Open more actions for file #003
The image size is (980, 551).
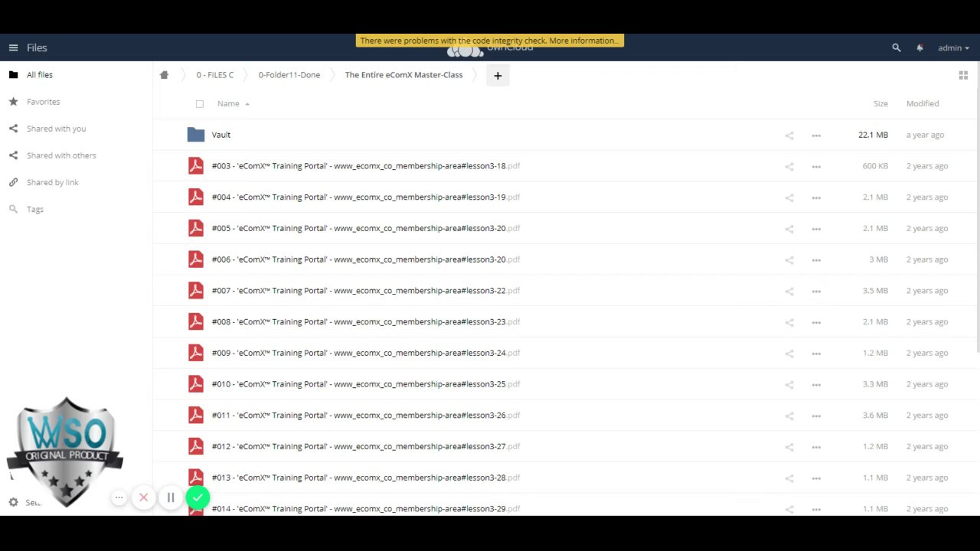(x=816, y=167)
